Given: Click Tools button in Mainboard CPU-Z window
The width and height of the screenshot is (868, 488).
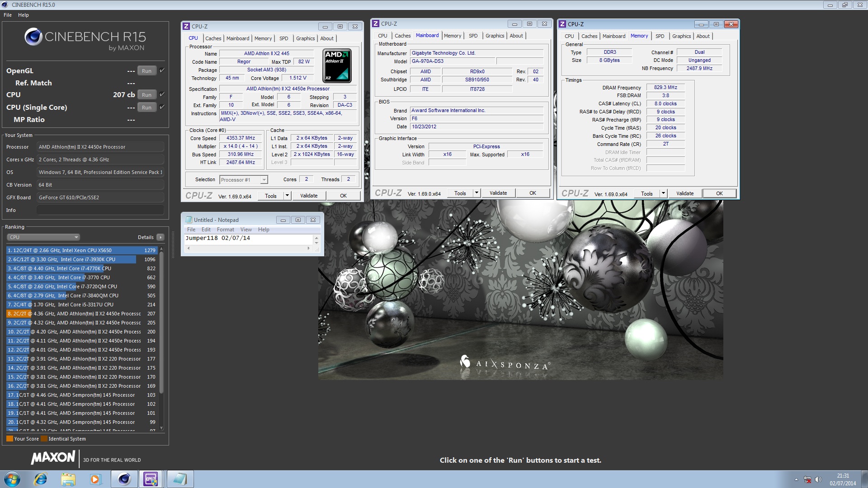Looking at the screenshot, I should coord(460,193).
